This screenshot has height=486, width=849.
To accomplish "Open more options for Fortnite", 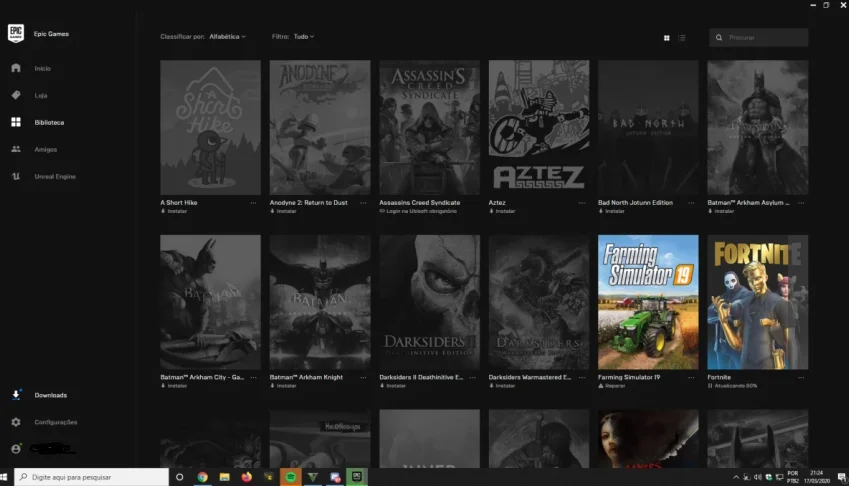I will [801, 378].
